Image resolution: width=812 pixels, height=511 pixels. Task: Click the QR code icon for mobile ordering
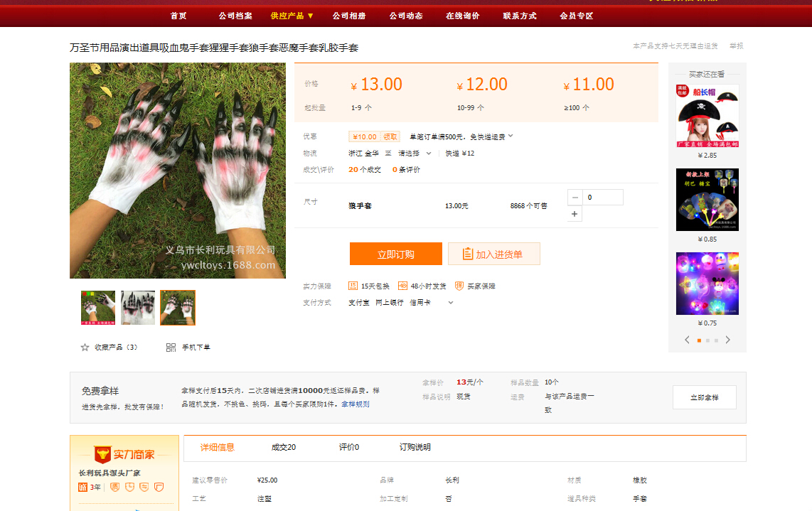coord(171,348)
